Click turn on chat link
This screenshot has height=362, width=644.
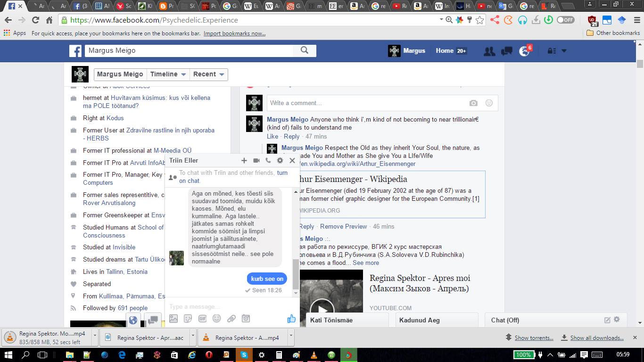[x=233, y=177]
